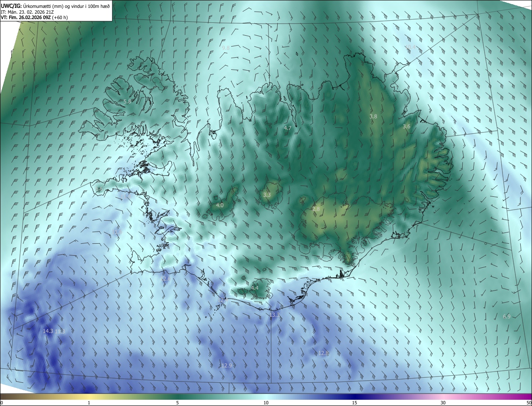Click the 3.3 value on Hofsjökull glacier
The height and width of the screenshot is (406, 532).
click(x=267, y=195)
